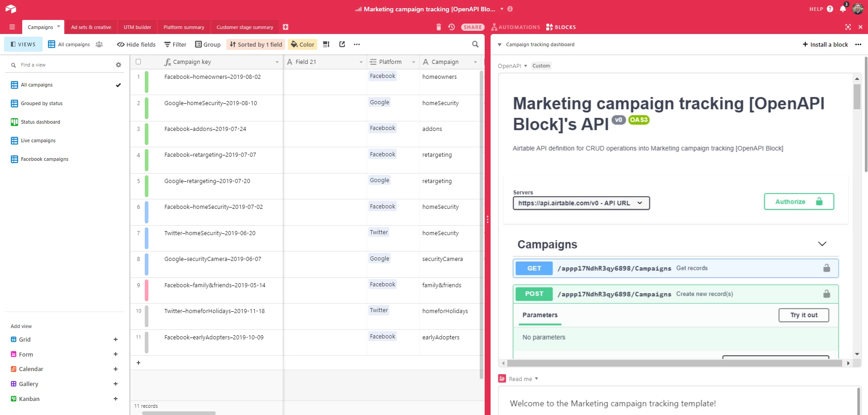Switch to Ad sets & creative tab

pyautogui.click(x=91, y=27)
